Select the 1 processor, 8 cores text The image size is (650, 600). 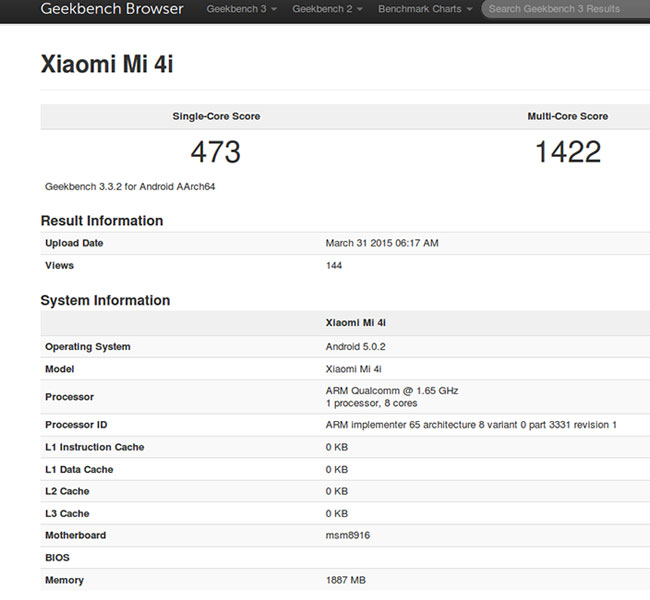(371, 403)
